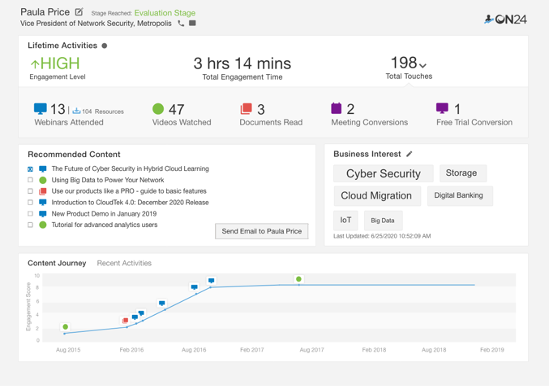
Task: Click the Videos Watched green circle icon
Action: (158, 109)
